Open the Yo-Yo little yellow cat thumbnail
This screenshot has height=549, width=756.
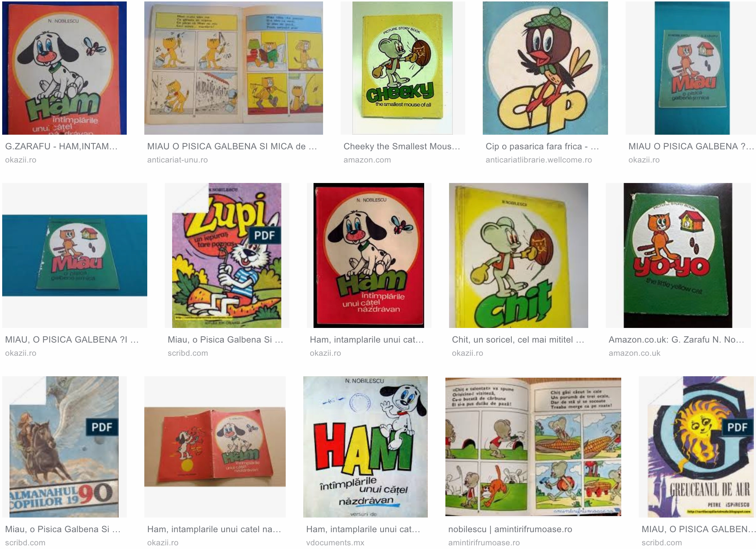pos(678,255)
